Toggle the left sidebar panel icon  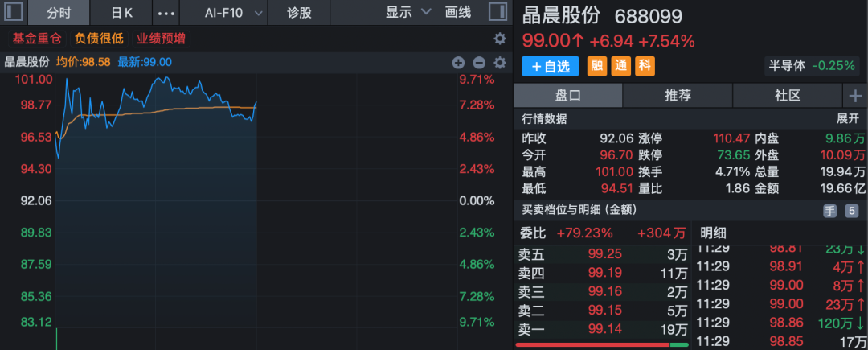point(14,11)
